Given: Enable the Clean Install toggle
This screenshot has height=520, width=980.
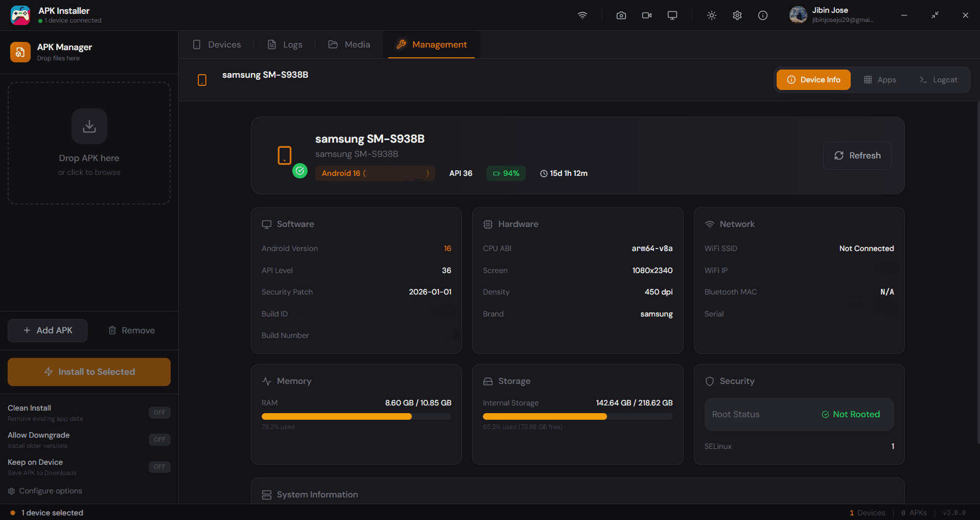Looking at the screenshot, I should (159, 412).
